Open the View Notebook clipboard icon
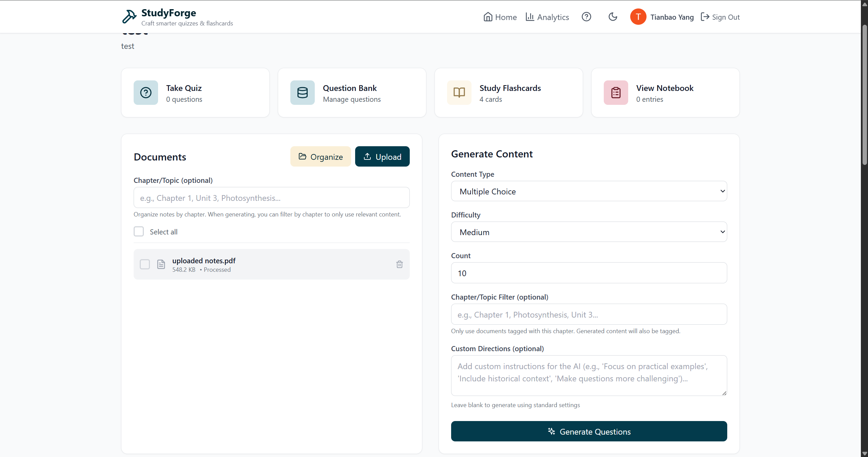The height and width of the screenshot is (457, 868). (x=616, y=93)
